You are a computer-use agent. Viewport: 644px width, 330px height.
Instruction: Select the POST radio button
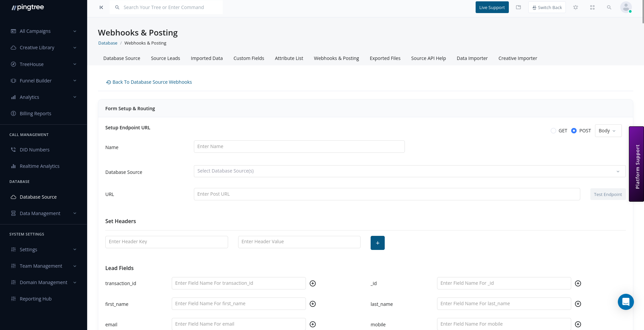[x=574, y=131]
